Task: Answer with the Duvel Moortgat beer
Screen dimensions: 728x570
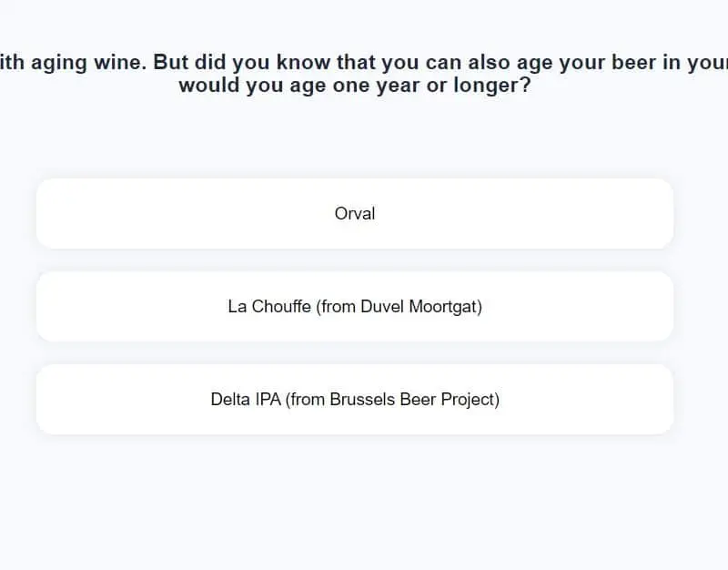Action: 355,306
